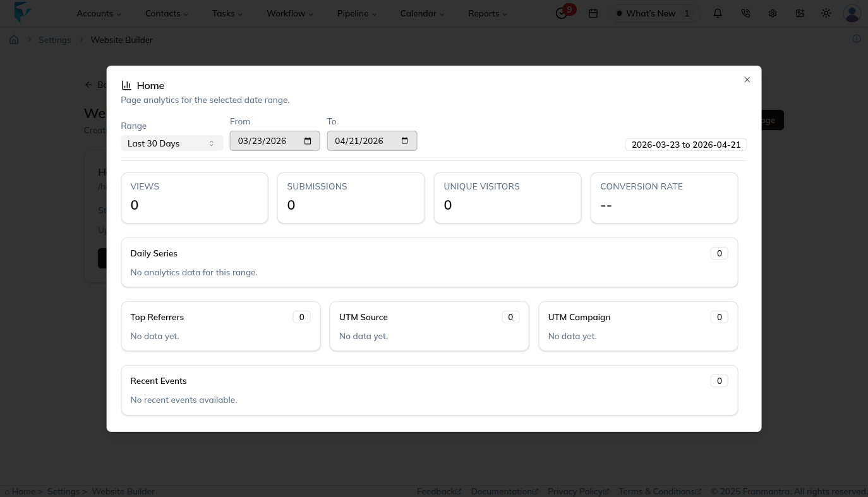Click the VIEWS stat card
This screenshot has width=868, height=497.
click(195, 198)
